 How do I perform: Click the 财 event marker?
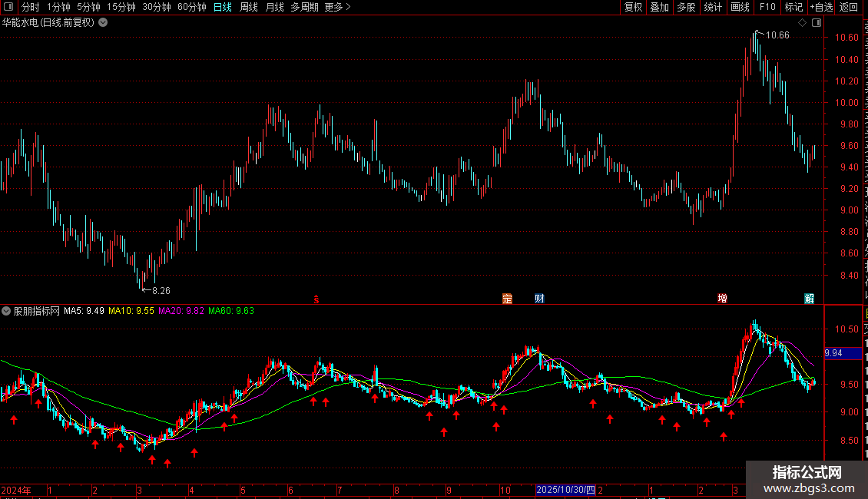[539, 299]
